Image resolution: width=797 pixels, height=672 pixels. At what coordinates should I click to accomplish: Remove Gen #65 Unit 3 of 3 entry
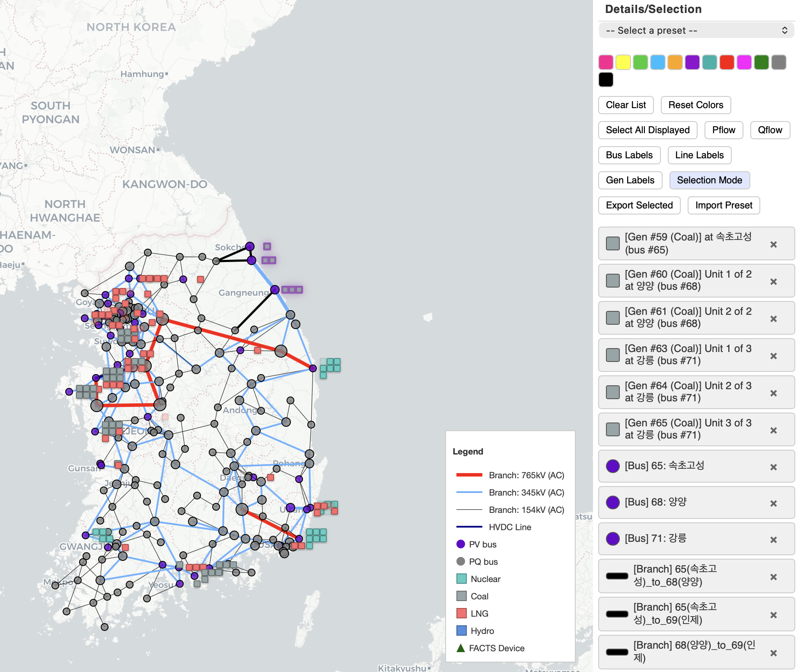[773, 430]
